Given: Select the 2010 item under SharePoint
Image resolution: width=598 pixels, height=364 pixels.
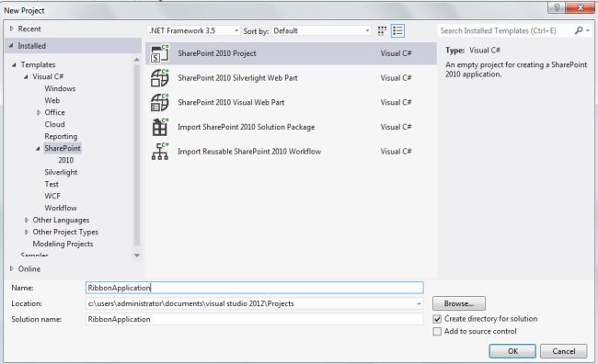Looking at the screenshot, I should (65, 160).
